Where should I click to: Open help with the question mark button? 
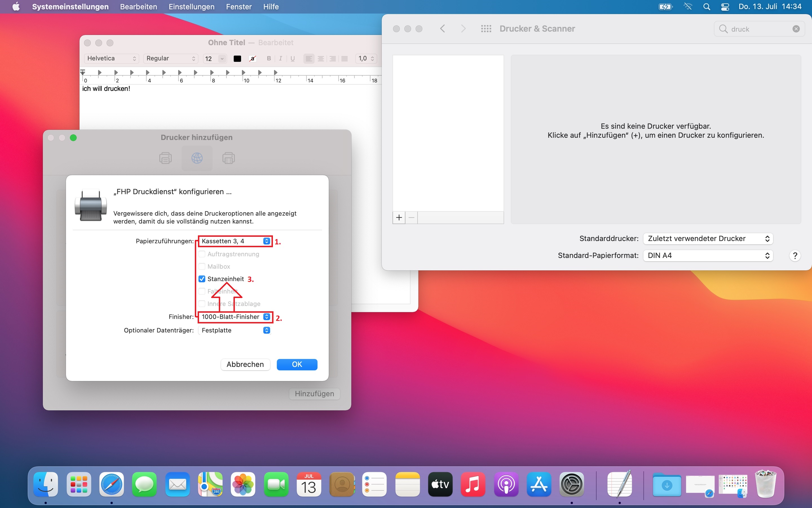(795, 256)
